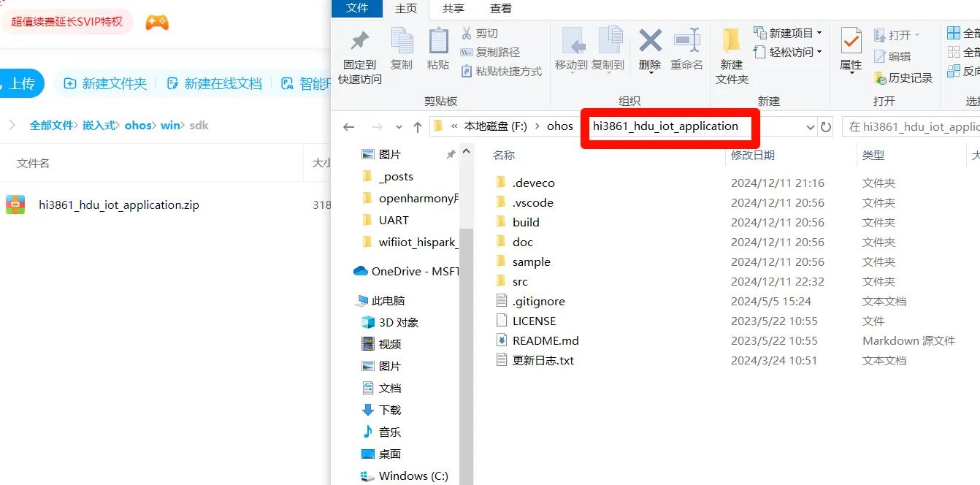This screenshot has width=980, height=485.
Task: Open the address bar history dropdown
Action: tap(810, 126)
